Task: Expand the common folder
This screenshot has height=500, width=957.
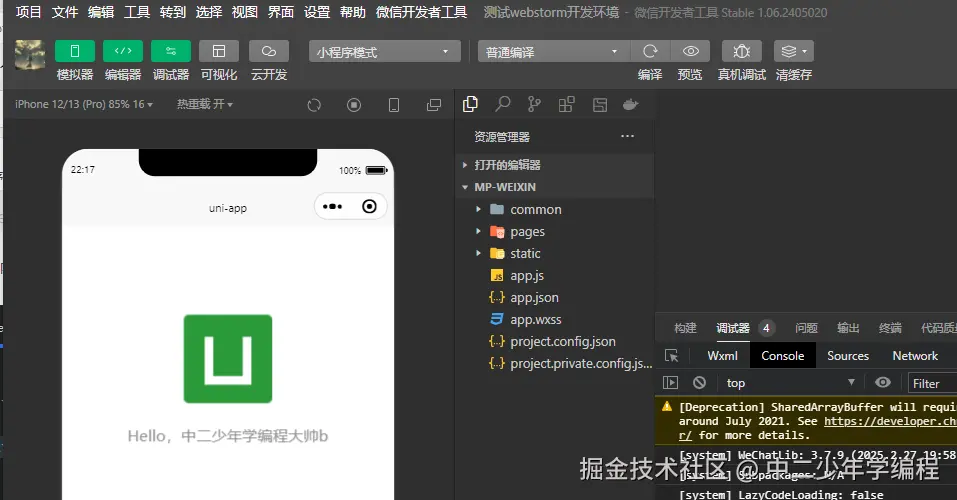Action: click(555, 209)
